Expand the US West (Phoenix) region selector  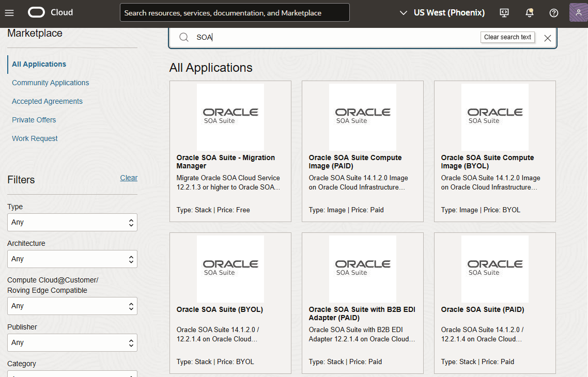[442, 13]
